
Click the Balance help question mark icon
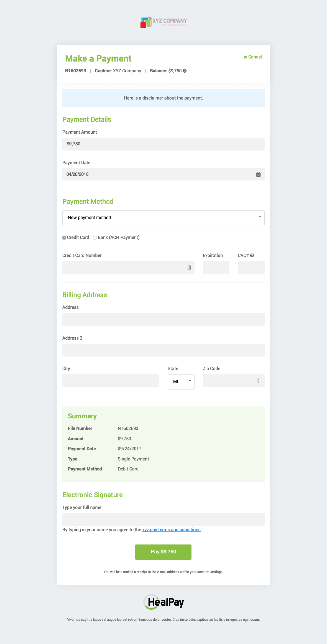tap(185, 71)
